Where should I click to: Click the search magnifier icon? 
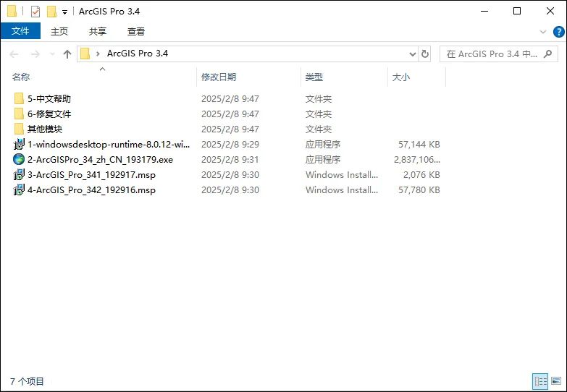[548, 54]
